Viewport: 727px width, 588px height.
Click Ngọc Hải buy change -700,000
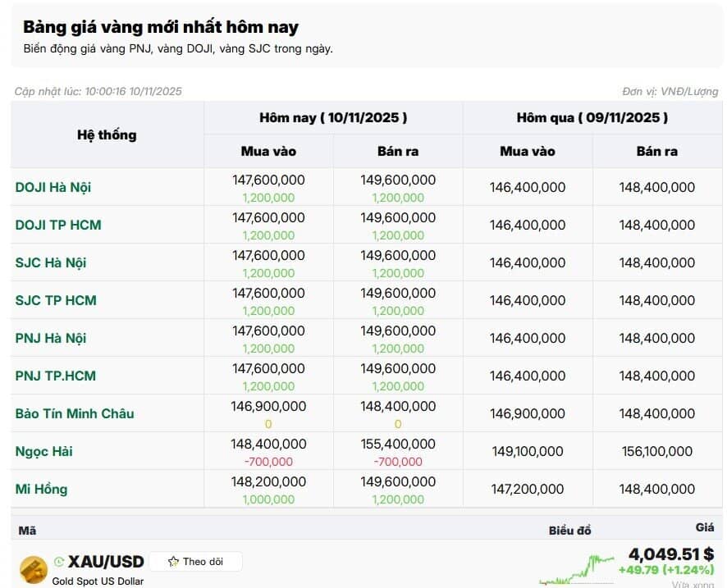[x=268, y=462]
